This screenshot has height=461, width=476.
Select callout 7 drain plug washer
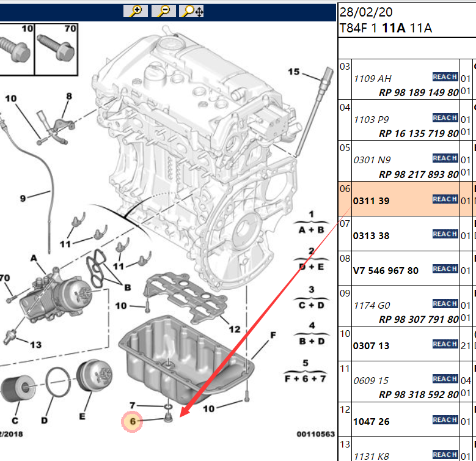[x=133, y=405]
